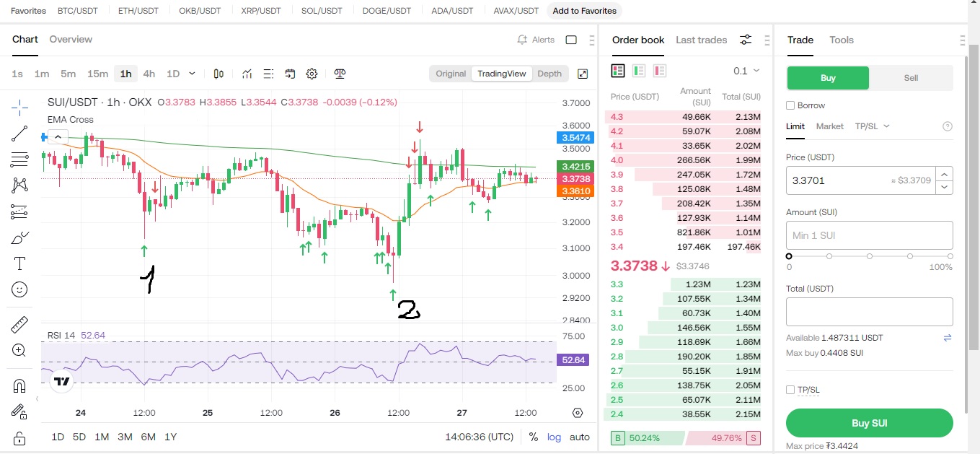Select the Market order tab

829,126
